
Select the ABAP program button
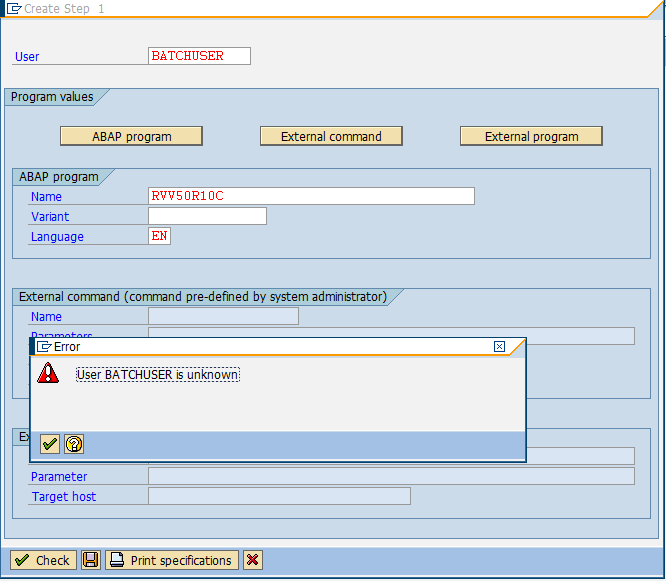pos(131,136)
